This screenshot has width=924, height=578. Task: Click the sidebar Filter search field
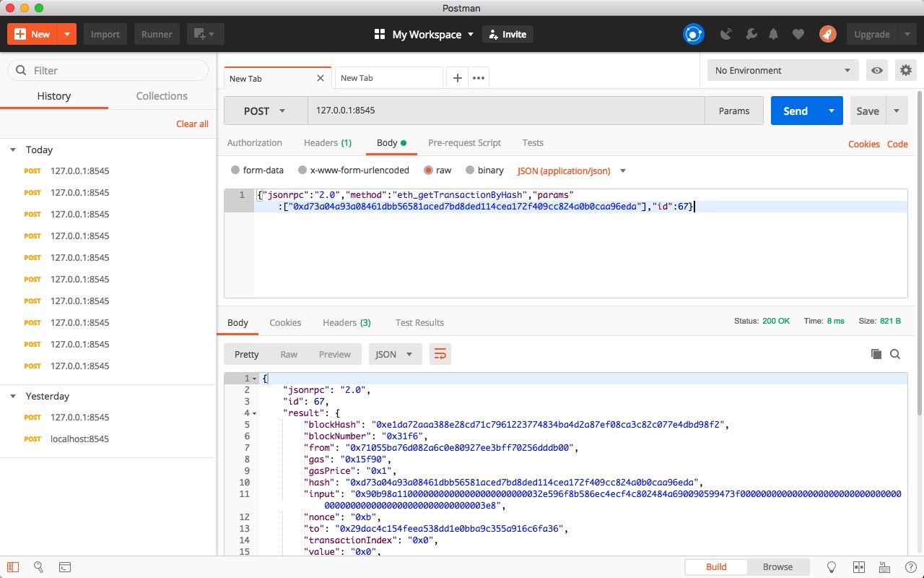point(108,70)
